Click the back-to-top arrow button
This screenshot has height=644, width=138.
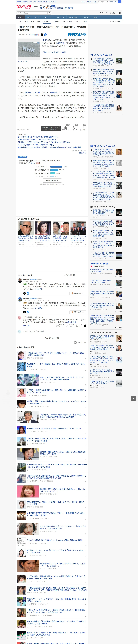tap(133, 398)
